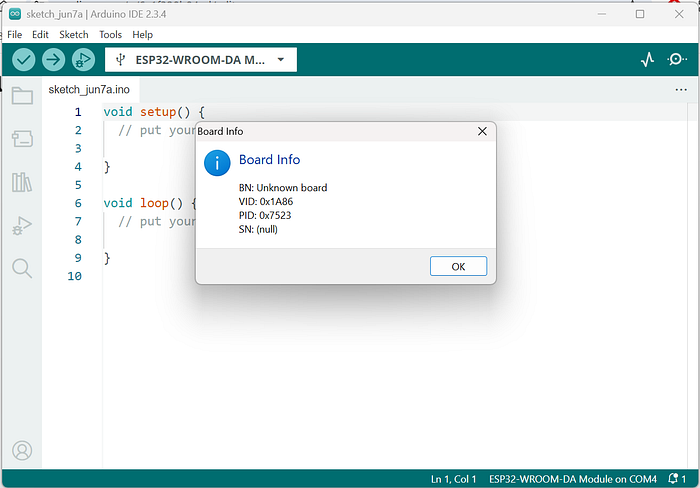Click the Upload arrow button

54,59
